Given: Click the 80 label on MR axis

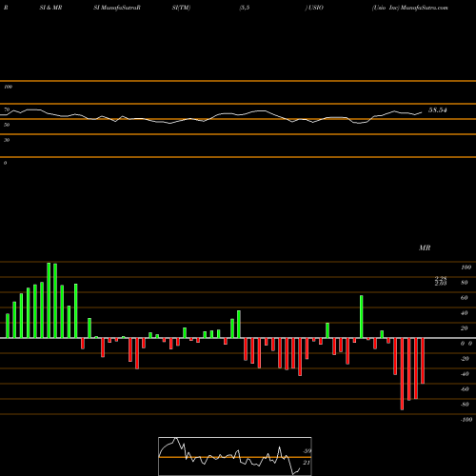Looking at the screenshot, I should point(465,283).
